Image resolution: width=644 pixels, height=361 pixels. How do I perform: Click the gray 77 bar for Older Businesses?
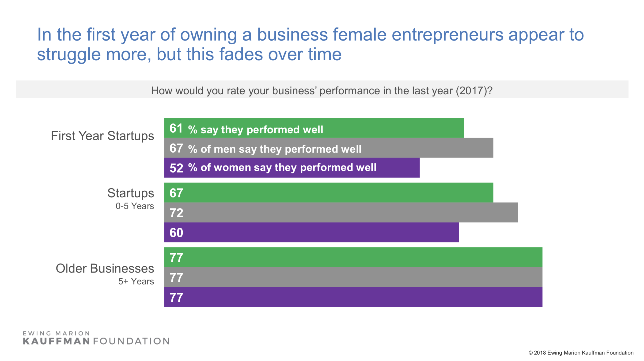(x=353, y=277)
